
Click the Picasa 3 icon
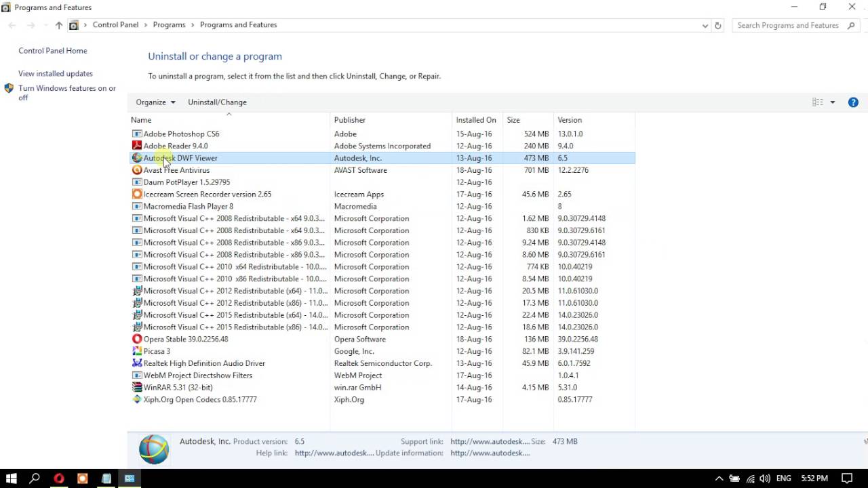click(x=137, y=351)
